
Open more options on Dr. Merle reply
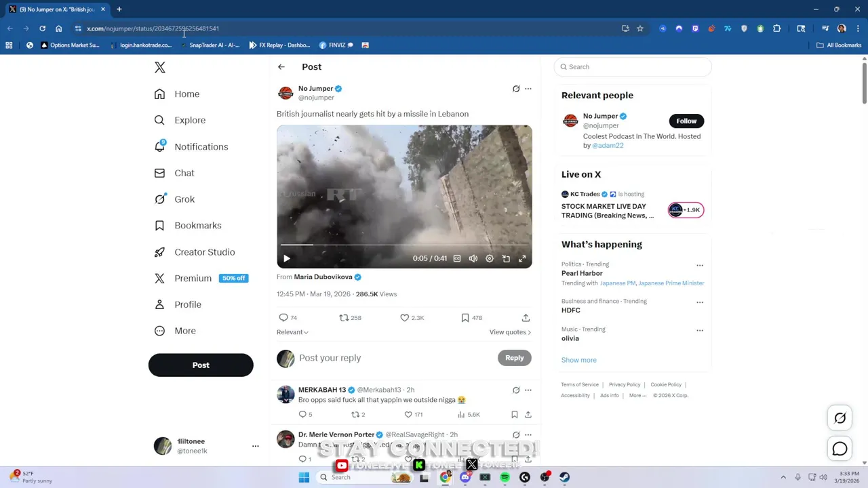(528, 435)
